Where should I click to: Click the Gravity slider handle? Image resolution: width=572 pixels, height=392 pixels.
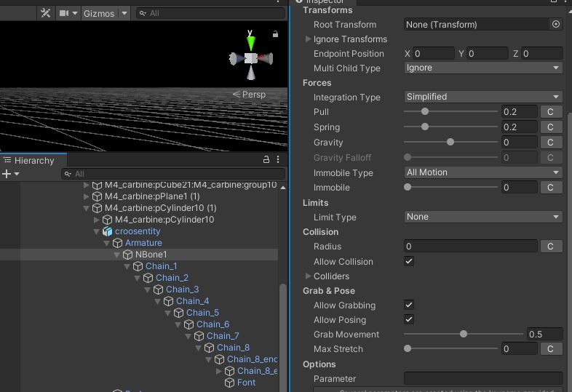[x=450, y=143]
